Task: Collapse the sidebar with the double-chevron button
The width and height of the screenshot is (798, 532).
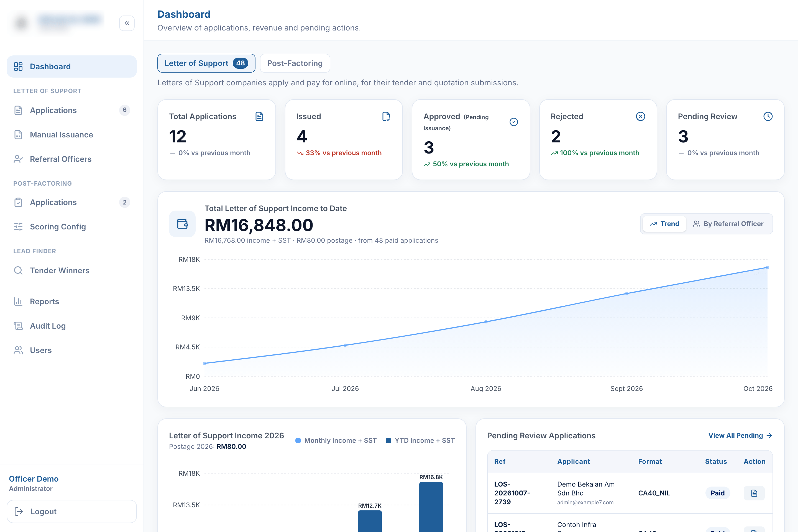Action: (x=127, y=23)
